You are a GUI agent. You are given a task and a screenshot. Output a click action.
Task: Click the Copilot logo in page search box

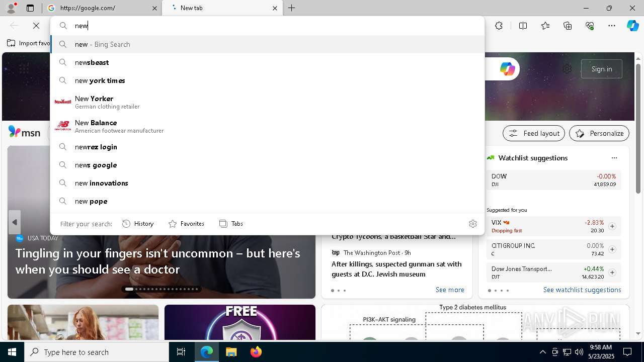[507, 69]
